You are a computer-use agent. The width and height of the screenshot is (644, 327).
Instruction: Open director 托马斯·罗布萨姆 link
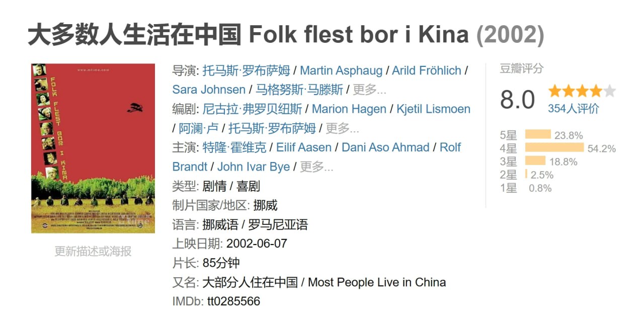[247, 70]
